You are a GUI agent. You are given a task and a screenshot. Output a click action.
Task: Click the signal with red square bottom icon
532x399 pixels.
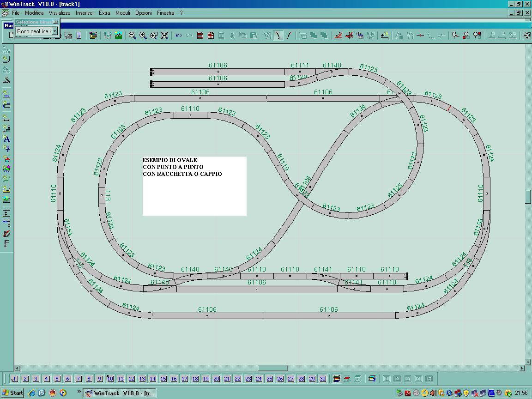point(466,35)
